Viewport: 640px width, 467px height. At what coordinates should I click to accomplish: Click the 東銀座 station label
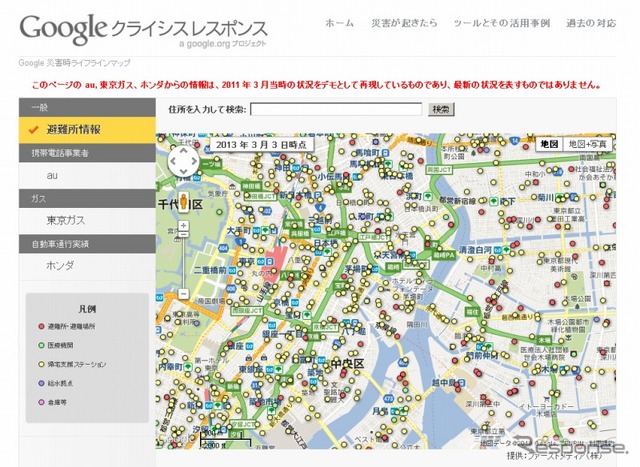tap(251, 369)
